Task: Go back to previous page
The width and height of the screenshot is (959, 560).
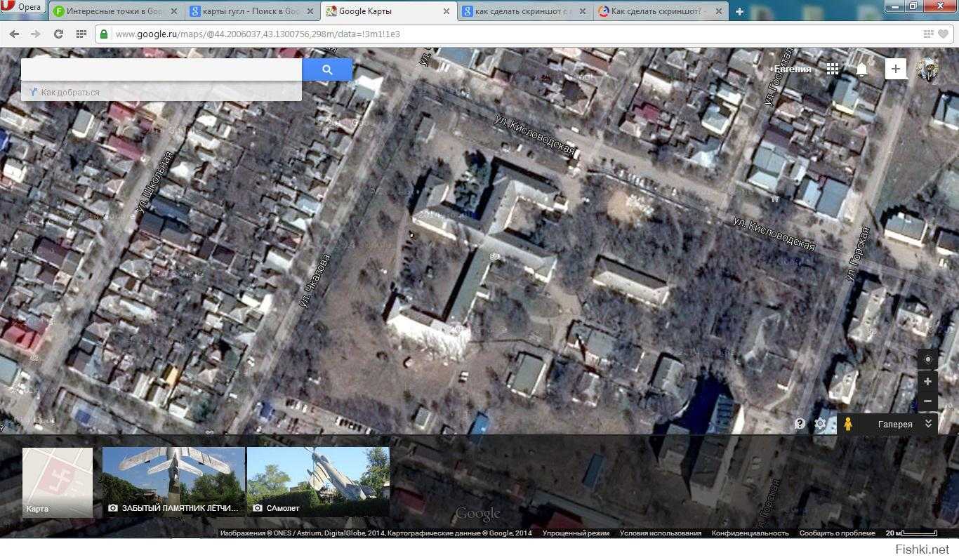Action: (x=14, y=34)
